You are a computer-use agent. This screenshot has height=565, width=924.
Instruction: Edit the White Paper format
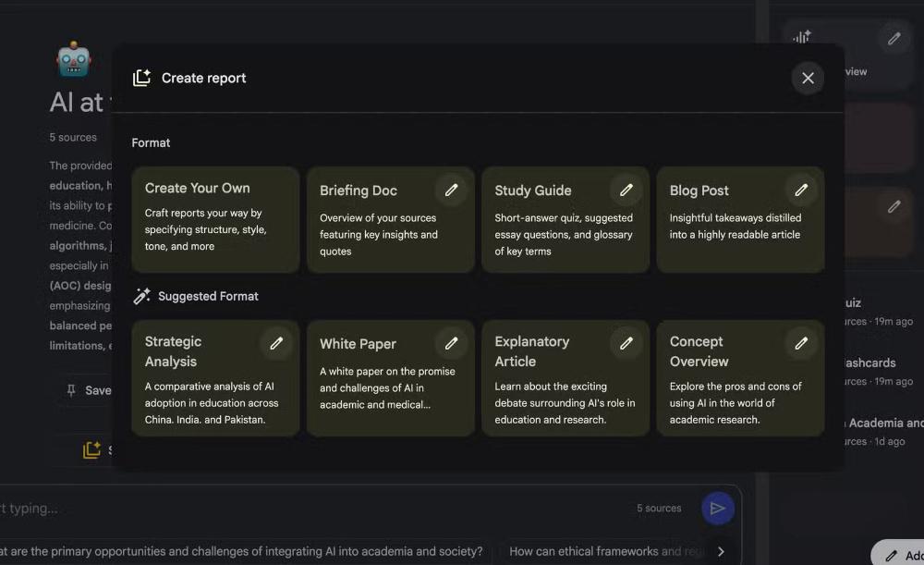(x=452, y=343)
